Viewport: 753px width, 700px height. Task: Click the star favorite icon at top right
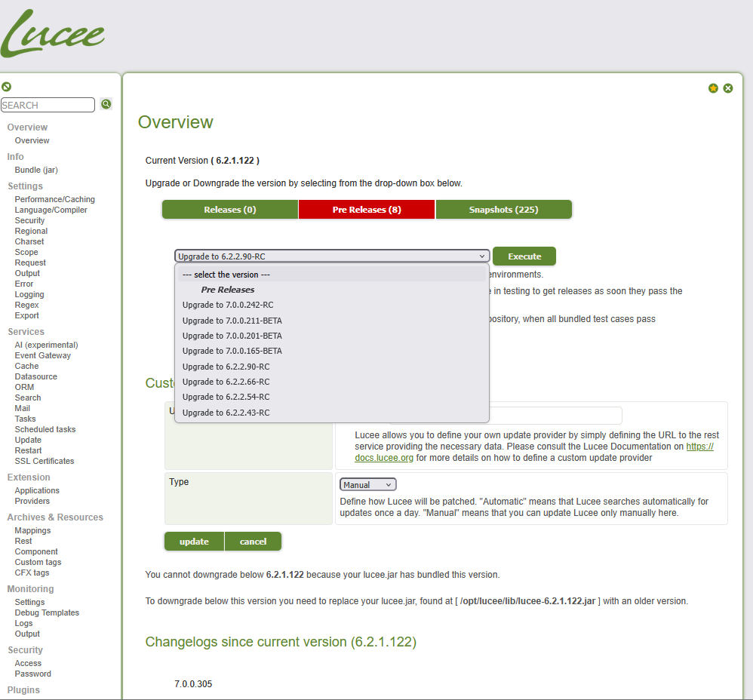point(713,88)
